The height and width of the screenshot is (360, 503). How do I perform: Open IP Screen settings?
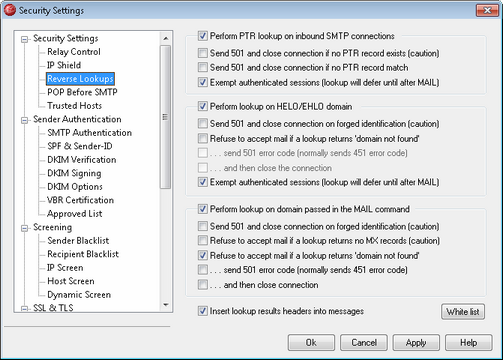pyautogui.click(x=65, y=268)
